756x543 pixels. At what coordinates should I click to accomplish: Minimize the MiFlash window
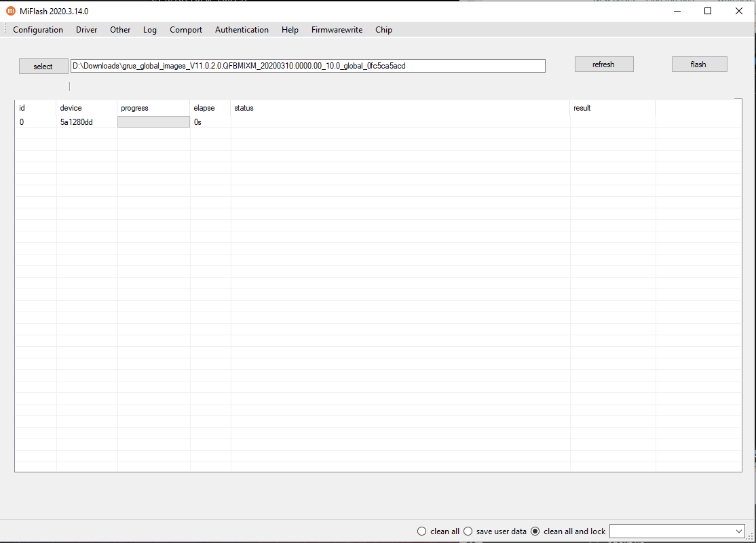click(677, 11)
